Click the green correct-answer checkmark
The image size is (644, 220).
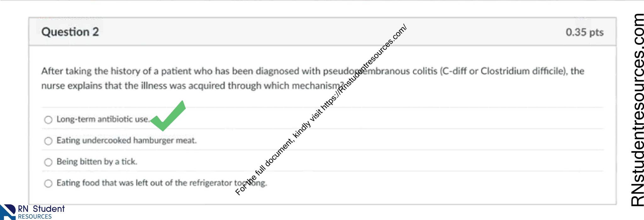click(x=169, y=116)
